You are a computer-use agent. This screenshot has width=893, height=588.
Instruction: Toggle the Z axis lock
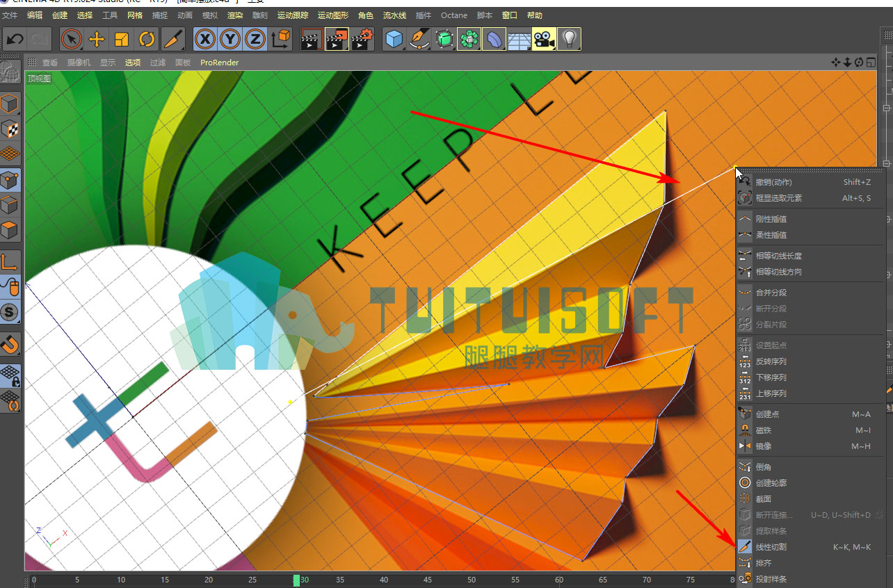tap(255, 39)
